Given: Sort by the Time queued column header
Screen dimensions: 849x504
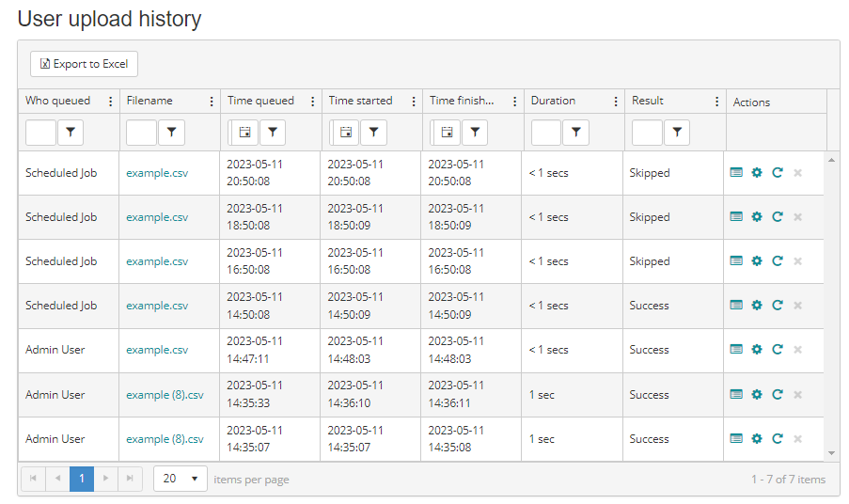Looking at the screenshot, I should pyautogui.click(x=260, y=101).
